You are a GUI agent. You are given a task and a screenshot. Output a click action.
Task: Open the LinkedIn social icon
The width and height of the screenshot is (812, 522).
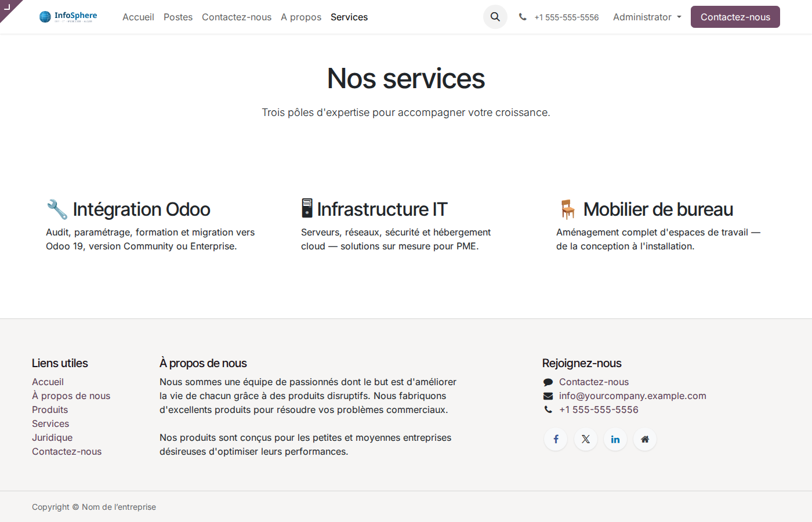[615, 439]
